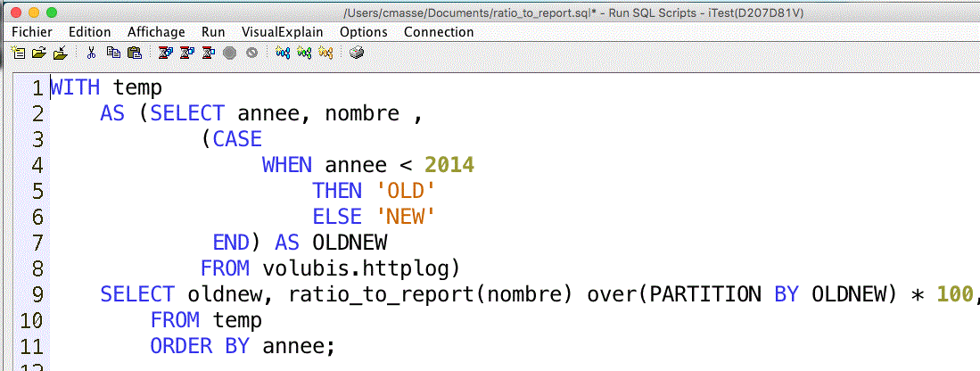The height and width of the screenshot is (371, 980).
Task: Click on line 11 ORDER BY annee
Action: [243, 345]
